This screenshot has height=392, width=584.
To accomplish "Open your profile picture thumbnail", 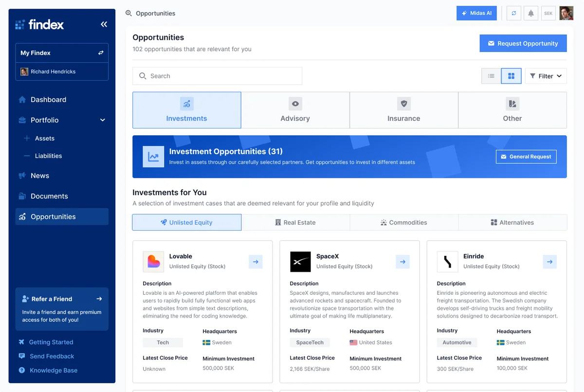I will tap(566, 13).
